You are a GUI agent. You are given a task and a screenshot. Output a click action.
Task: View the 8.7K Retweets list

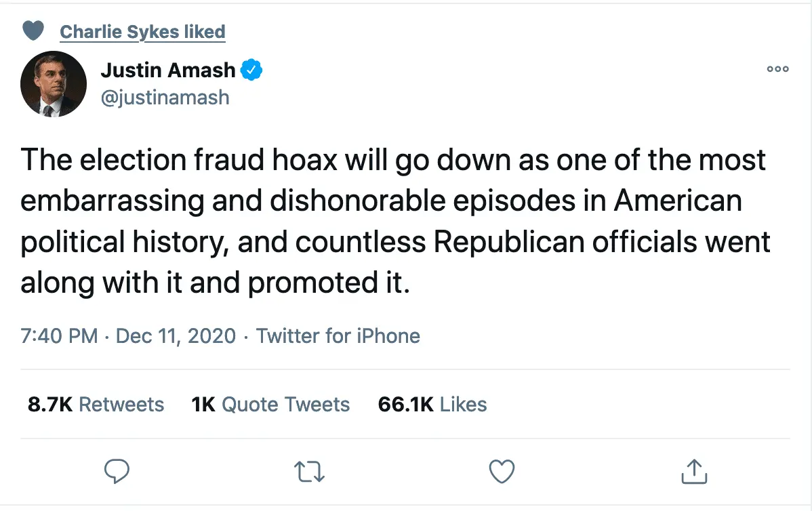(96, 405)
